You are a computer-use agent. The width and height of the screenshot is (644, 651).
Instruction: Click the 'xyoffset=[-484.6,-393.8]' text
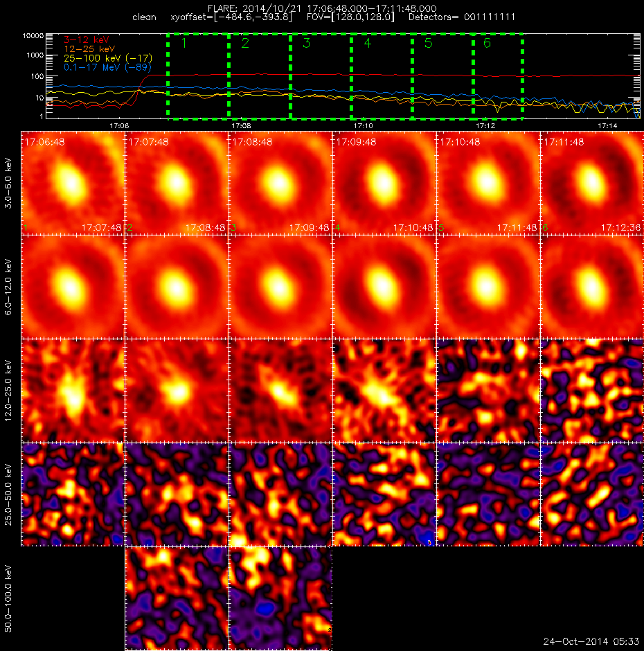231,17
